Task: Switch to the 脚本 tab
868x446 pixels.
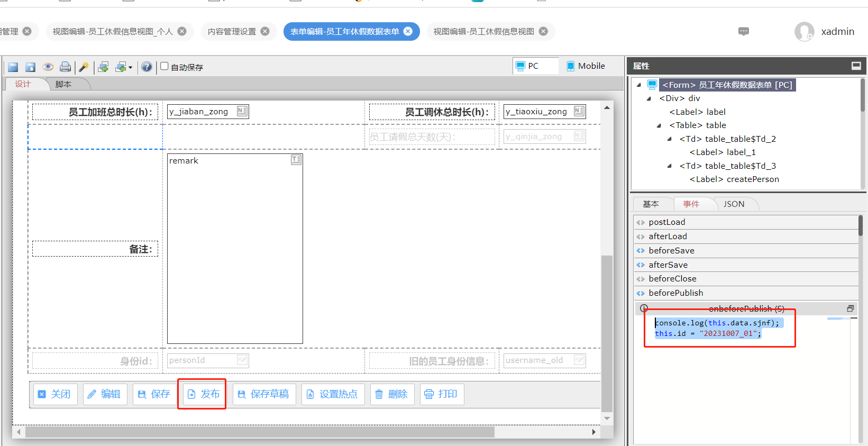Action: point(63,84)
